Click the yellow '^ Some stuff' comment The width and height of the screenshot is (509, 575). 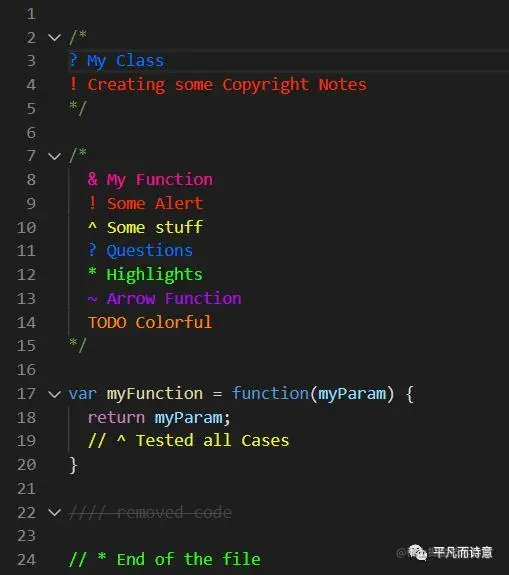click(146, 227)
